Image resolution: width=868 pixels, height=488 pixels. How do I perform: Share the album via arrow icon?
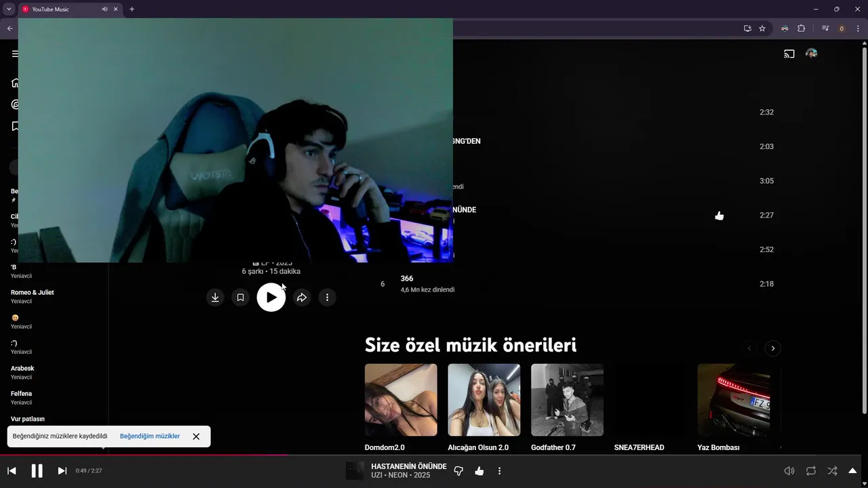click(302, 297)
